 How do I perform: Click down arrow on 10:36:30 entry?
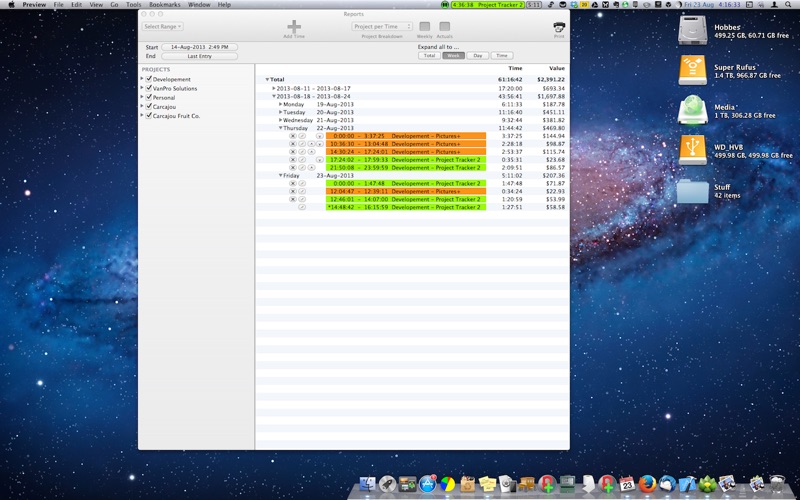click(x=319, y=144)
